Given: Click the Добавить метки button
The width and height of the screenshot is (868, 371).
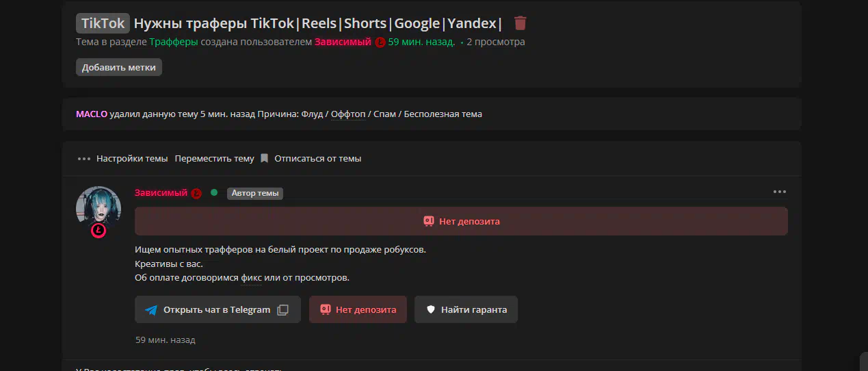Looking at the screenshot, I should [119, 67].
